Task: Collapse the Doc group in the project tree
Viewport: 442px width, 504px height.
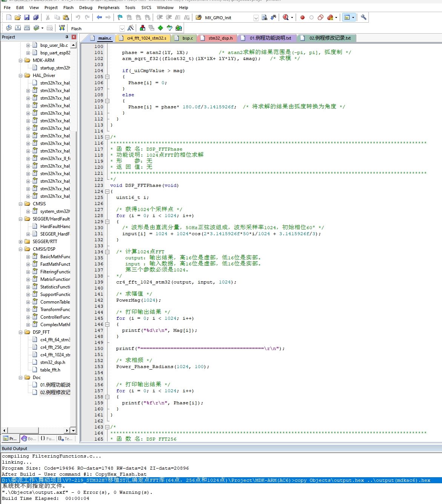Action: point(21,378)
